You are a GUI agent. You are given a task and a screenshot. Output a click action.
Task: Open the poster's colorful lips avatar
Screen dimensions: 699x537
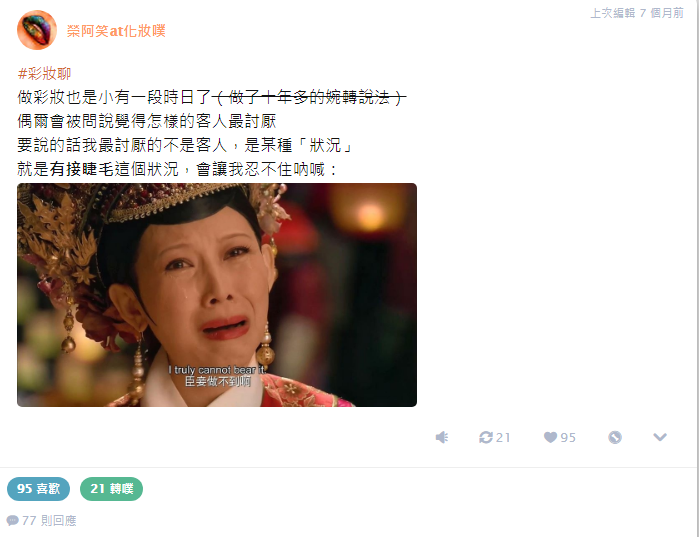[x=37, y=30]
